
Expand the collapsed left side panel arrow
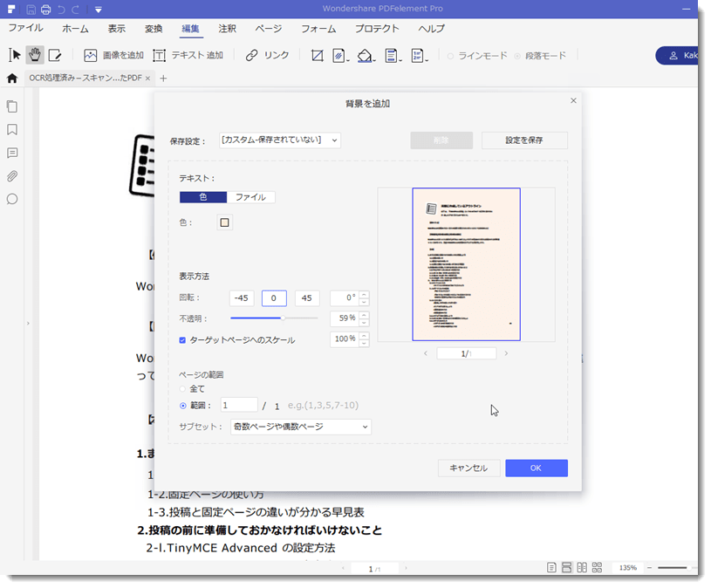tap(28, 324)
